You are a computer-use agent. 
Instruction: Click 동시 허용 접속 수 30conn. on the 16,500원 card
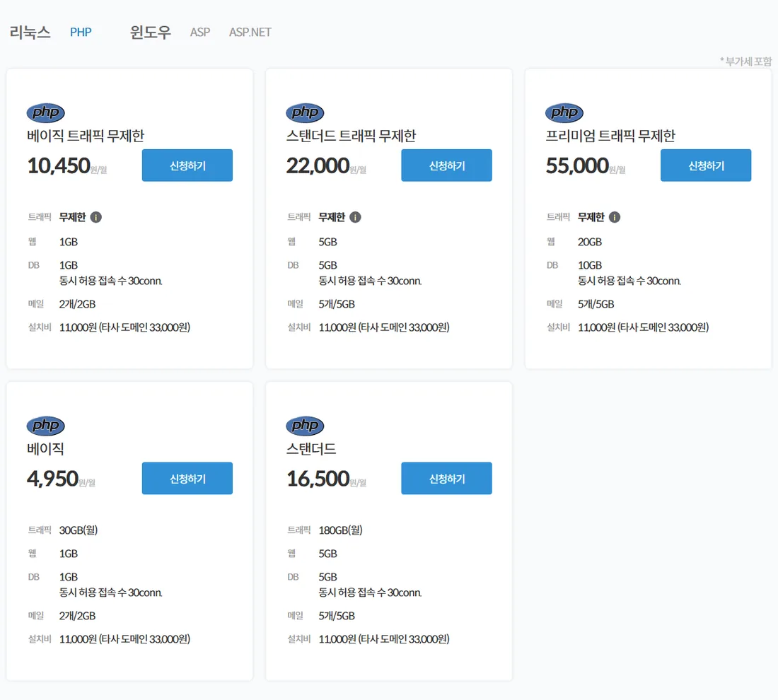click(x=370, y=593)
